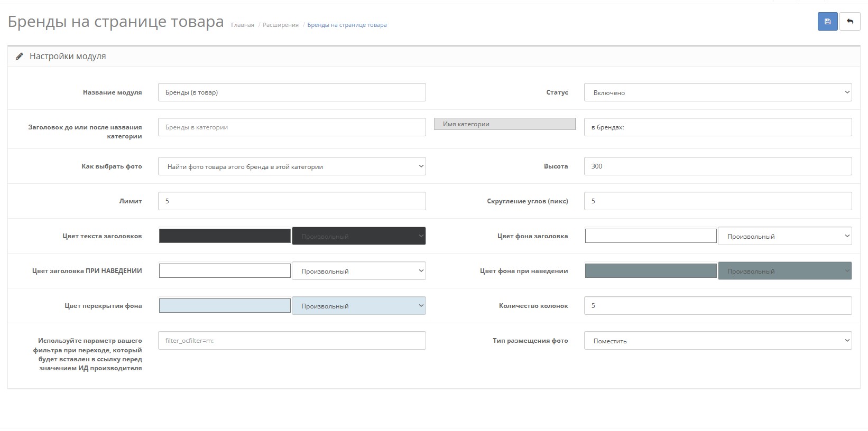Open Цвет перекрытия фона preset dropdown
This screenshot has width=868, height=431.
358,306
